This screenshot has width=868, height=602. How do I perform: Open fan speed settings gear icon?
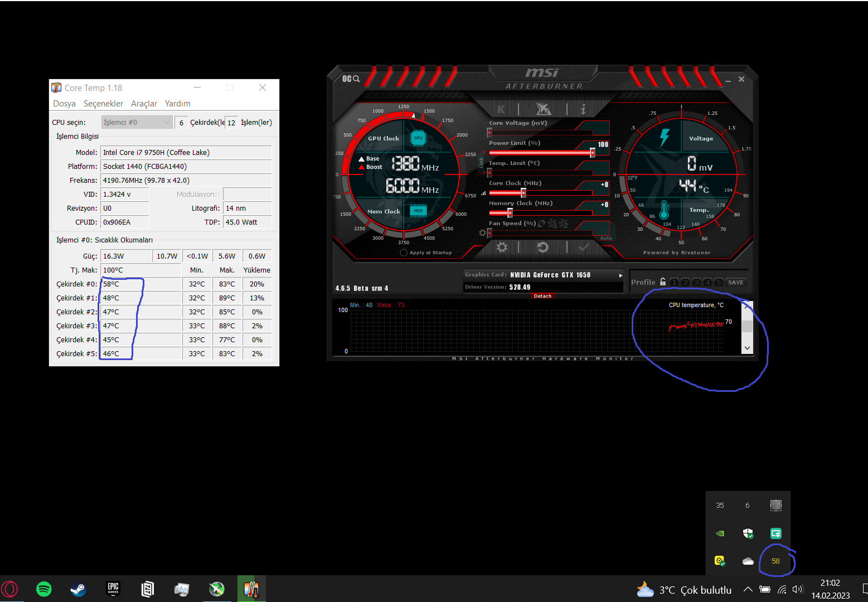point(483,232)
